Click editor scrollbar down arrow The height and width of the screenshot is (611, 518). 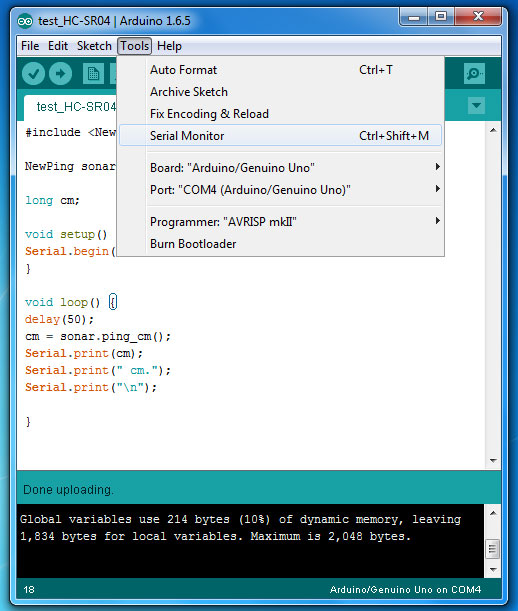[493, 461]
